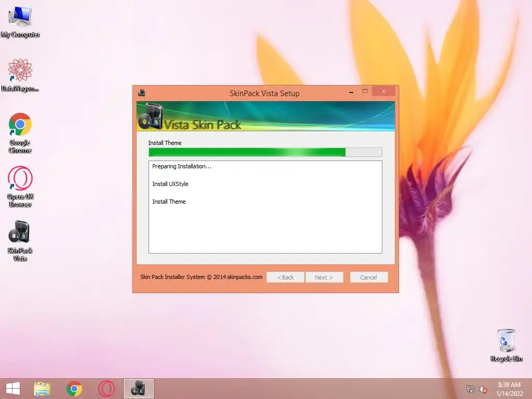The height and width of the screenshot is (399, 532).
Task: Select the Google Chrome desktop shortcut
Action: click(x=20, y=132)
